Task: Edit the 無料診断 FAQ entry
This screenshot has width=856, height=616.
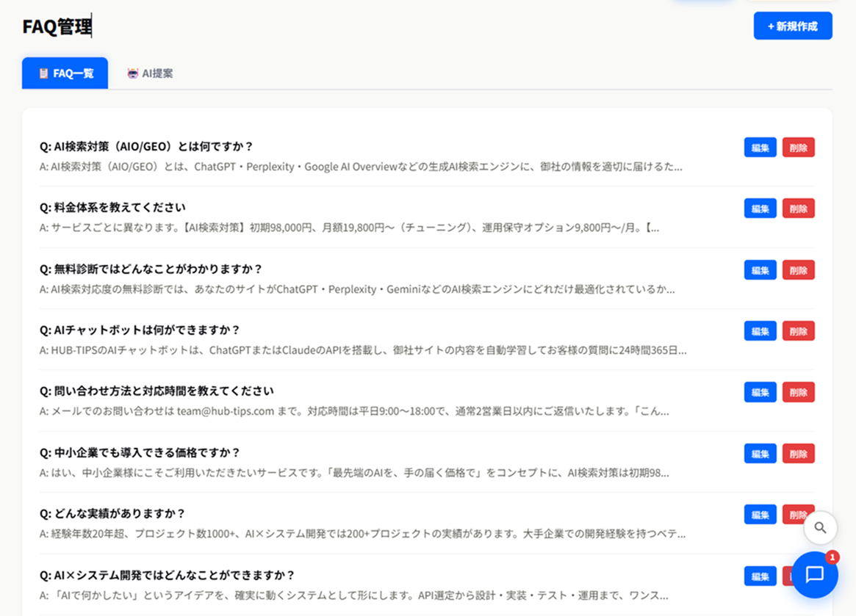Action: tap(760, 270)
